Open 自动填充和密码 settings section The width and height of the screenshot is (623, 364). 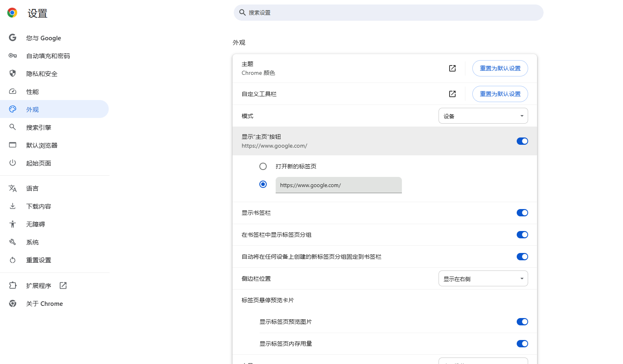point(54,56)
